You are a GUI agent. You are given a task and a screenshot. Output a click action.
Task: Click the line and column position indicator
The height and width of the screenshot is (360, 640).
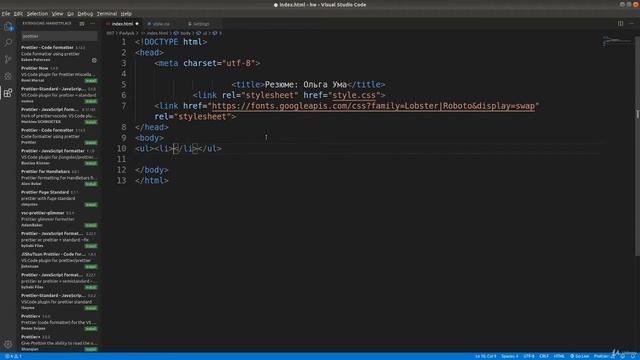[485, 356]
